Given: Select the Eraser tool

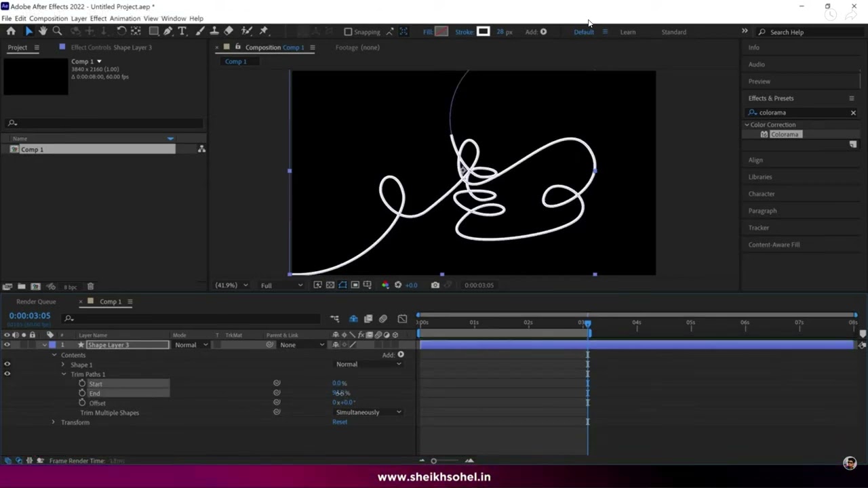Looking at the screenshot, I should (229, 31).
